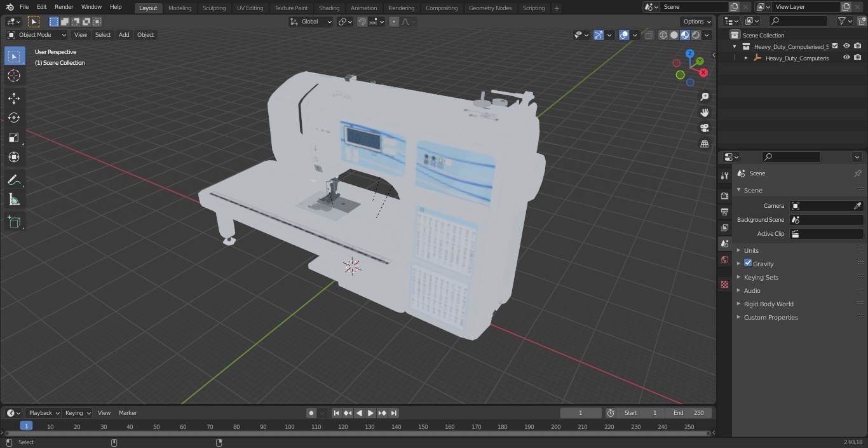Open the Texture properties tab
Screen dimensions: 868x448
724,285
